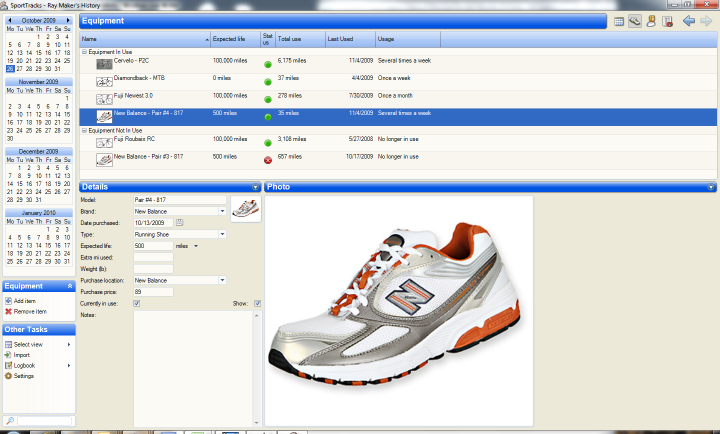Click Import in Other Tasks
The height and width of the screenshot is (434, 720).
[22, 355]
